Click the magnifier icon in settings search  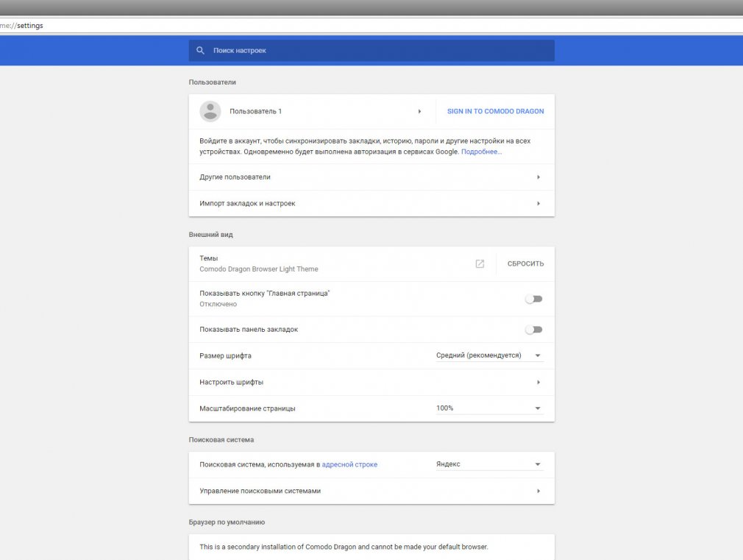(200, 50)
